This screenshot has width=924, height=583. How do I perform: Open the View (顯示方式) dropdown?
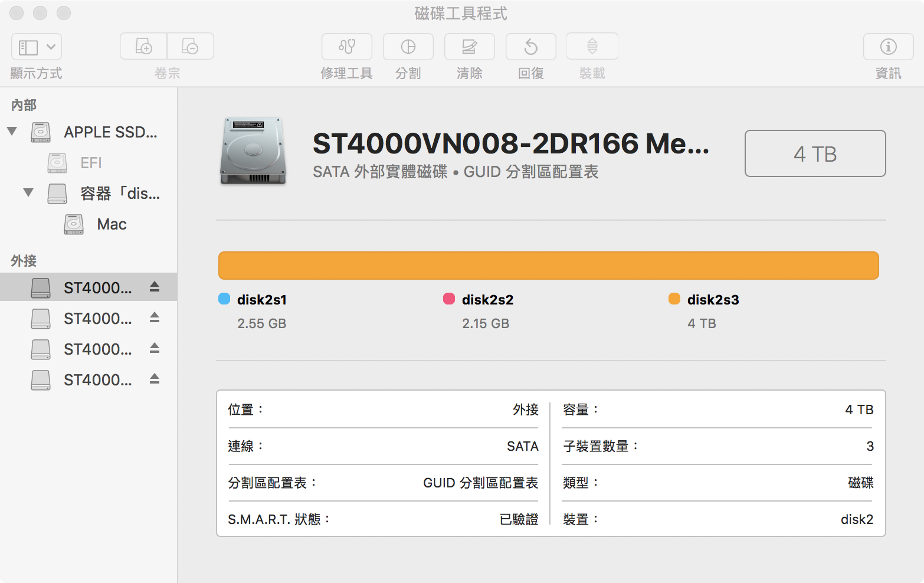(x=37, y=47)
